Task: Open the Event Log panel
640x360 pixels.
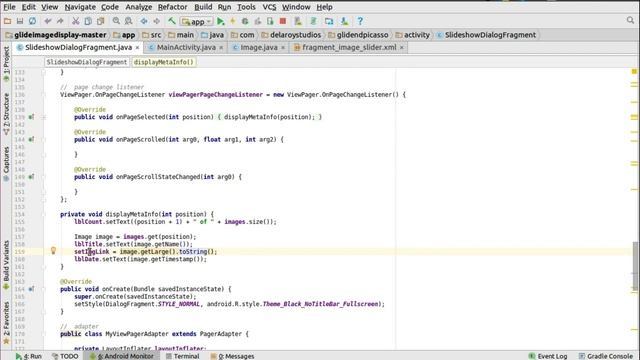Action: pyautogui.click(x=548, y=356)
